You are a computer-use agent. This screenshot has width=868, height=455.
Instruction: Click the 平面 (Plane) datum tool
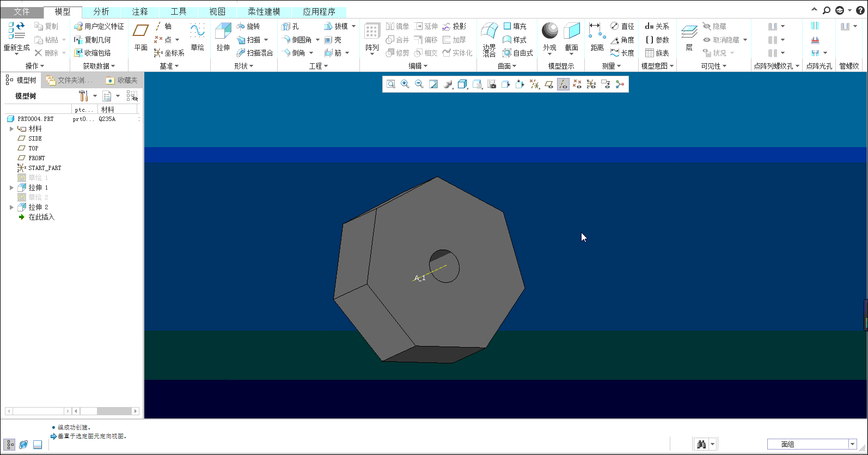(x=141, y=37)
